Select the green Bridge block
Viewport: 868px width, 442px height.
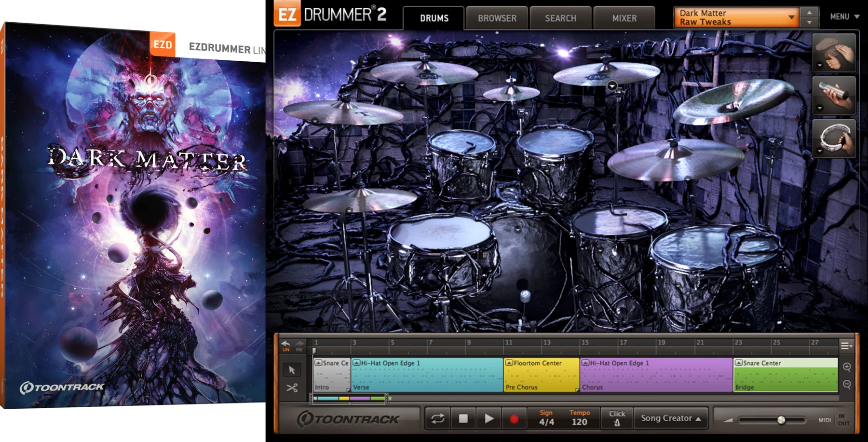(x=786, y=375)
